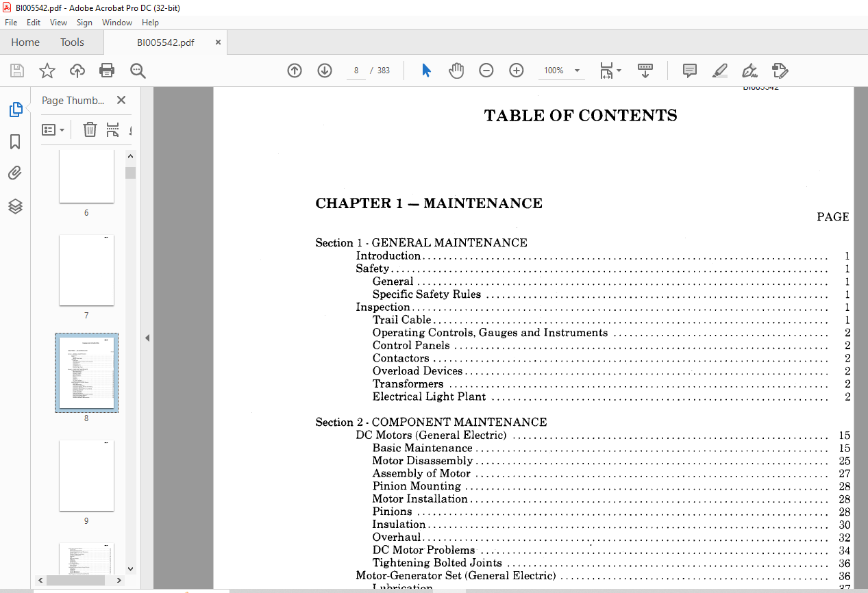The width and height of the screenshot is (868, 593).
Task: Select page 7 thumbnail
Action: click(x=86, y=270)
